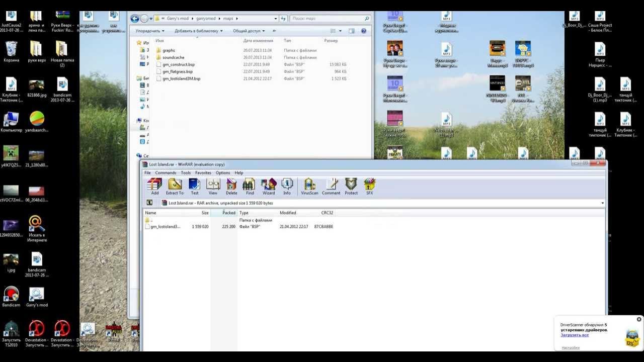Select gm_lostisland3 file row in WinRAR

click(239, 227)
